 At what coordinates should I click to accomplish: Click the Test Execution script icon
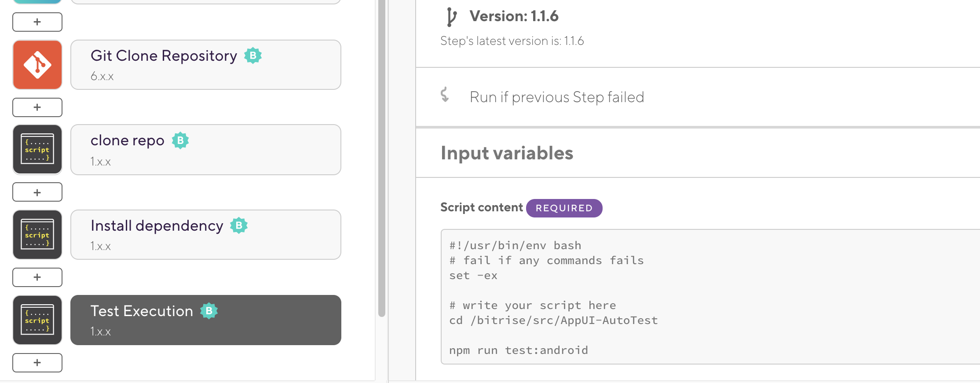tap(37, 320)
